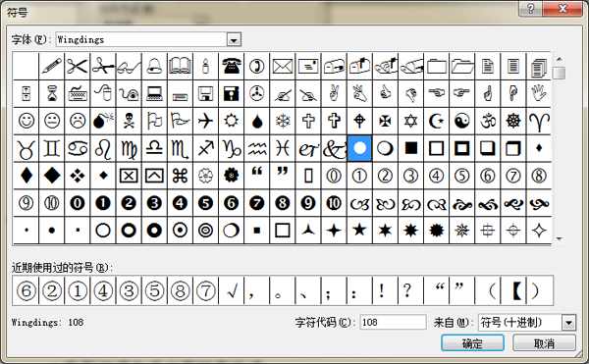Viewport: 589px width, 364px height.
Task: Select the crossed box symbol
Action: pos(129,176)
